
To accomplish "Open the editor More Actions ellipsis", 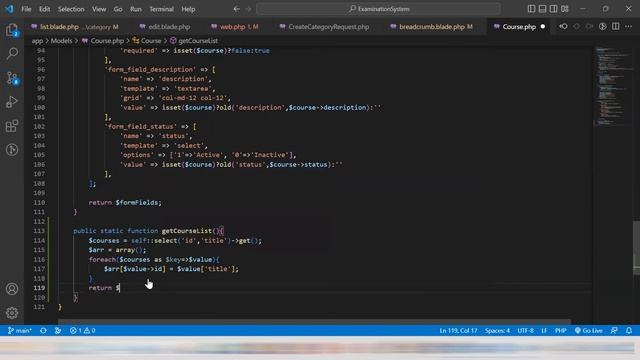I will 628,27.
